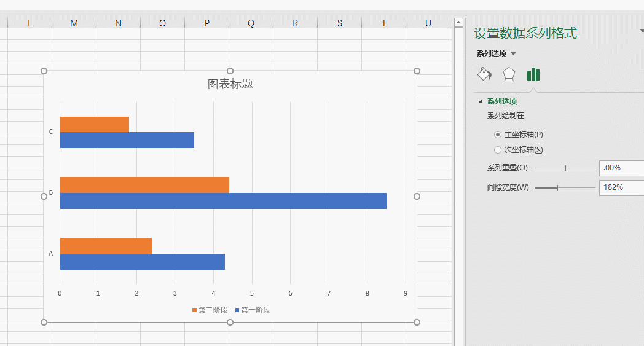This screenshot has width=644, height=346.
Task: Click the bottom-middle chart resize handle
Action: [x=230, y=323]
